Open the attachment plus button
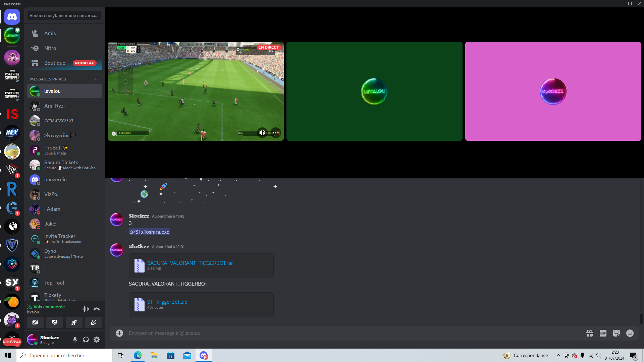 click(119, 333)
